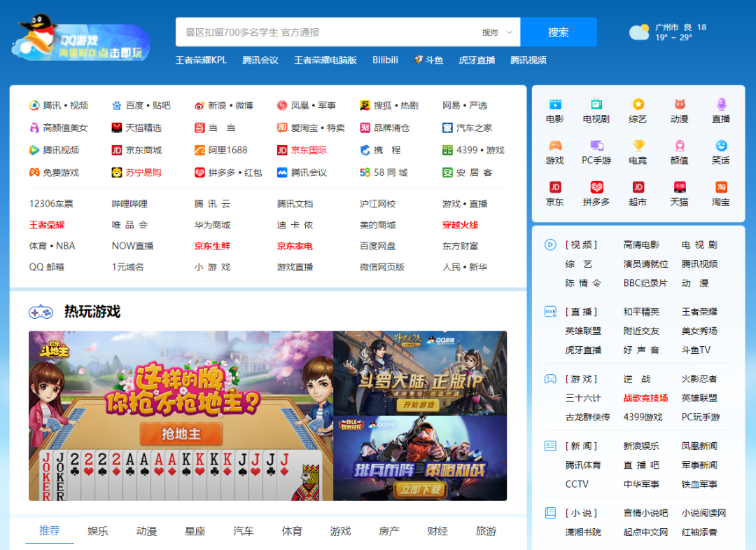Click the 直播 microphone icon

tap(721, 104)
